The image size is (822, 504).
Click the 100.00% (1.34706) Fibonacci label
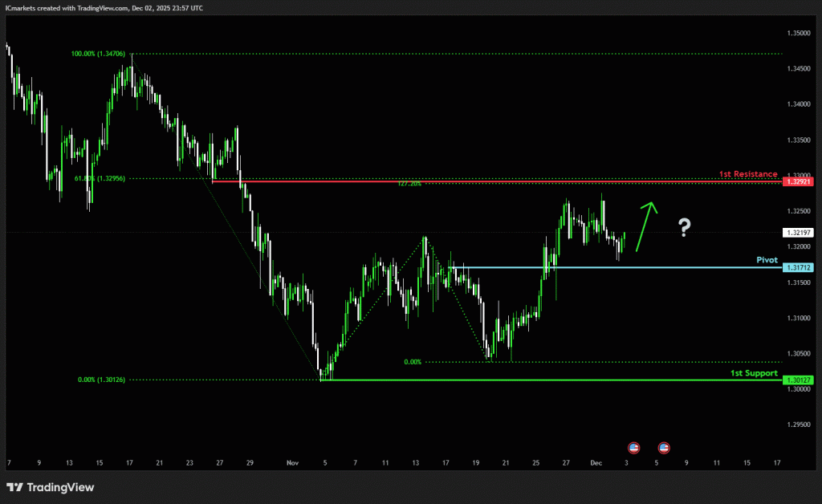(100, 54)
